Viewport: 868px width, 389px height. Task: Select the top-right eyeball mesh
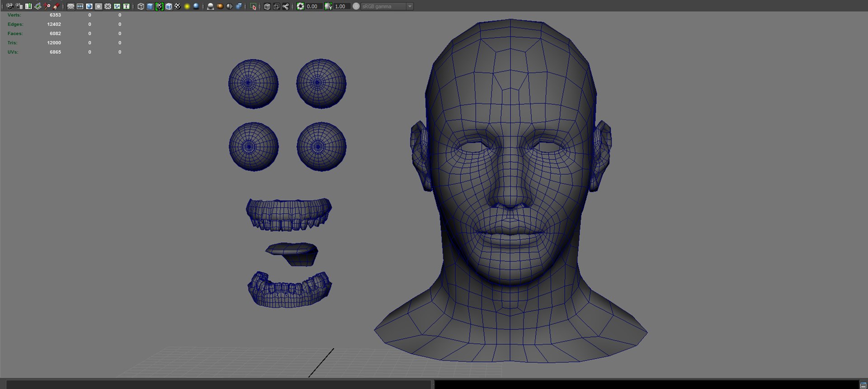pyautogui.click(x=321, y=83)
